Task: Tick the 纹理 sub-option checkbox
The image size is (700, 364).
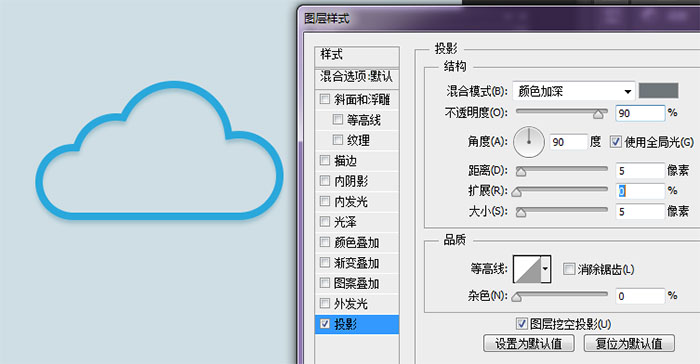Action: click(338, 140)
